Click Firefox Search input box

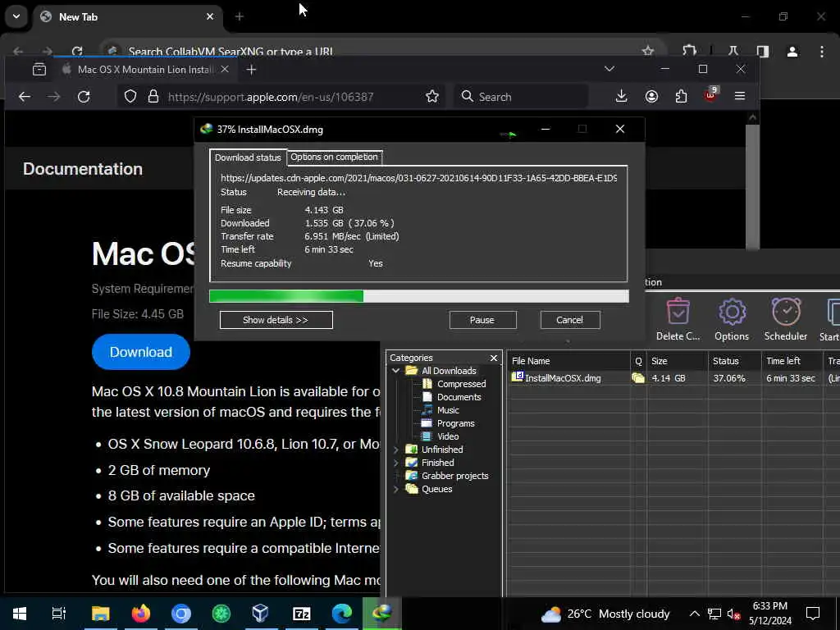click(521, 97)
